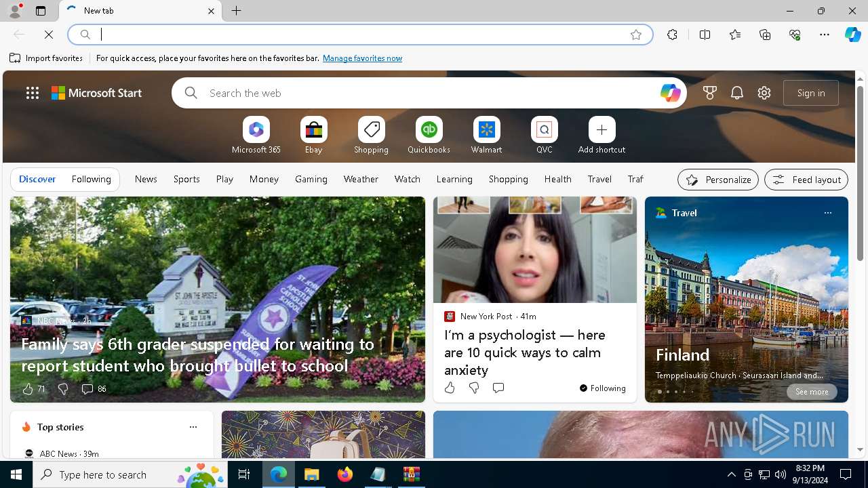
Task: Select the Weather category
Action: click(x=361, y=179)
